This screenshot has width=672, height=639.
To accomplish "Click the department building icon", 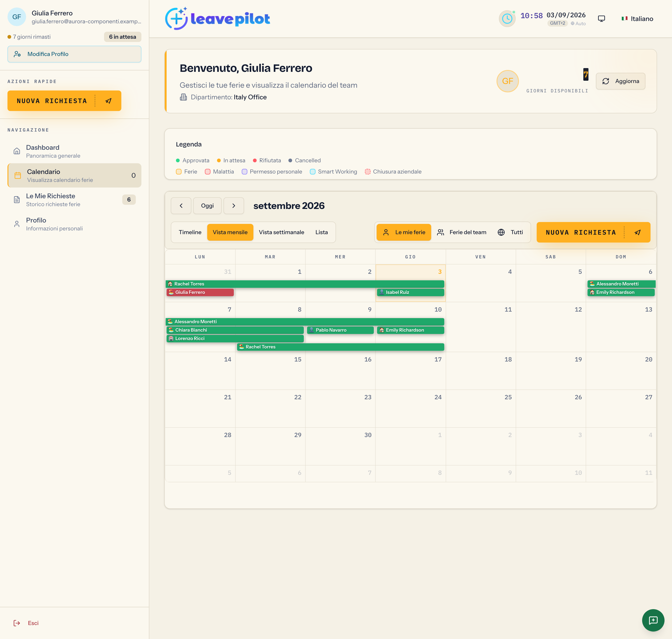I will (x=183, y=97).
